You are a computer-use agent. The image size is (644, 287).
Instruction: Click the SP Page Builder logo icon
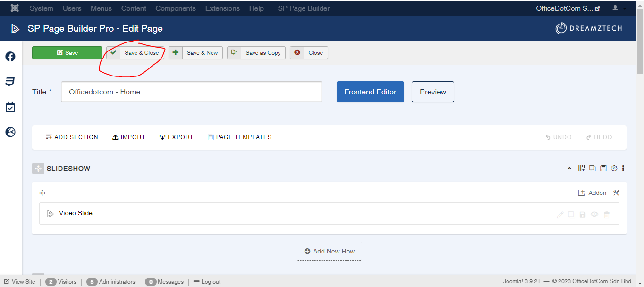(x=16, y=29)
